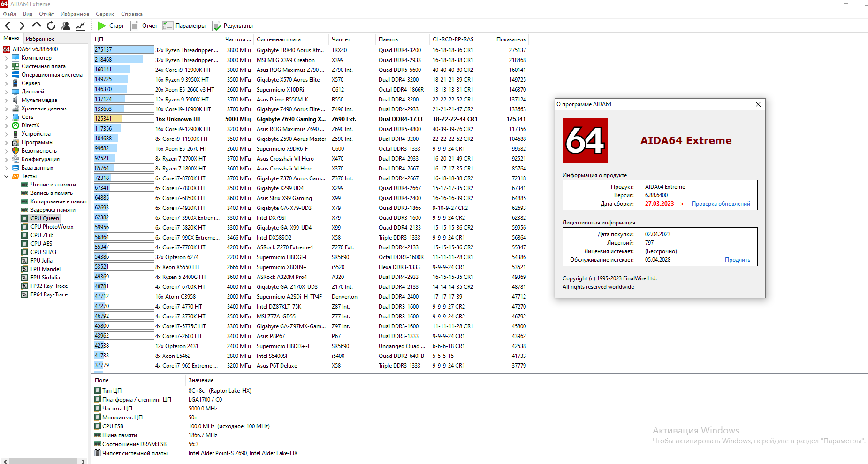Image resolution: width=868 pixels, height=464 pixels.
Task: Expand the Системная плата tree node
Action: (6, 66)
